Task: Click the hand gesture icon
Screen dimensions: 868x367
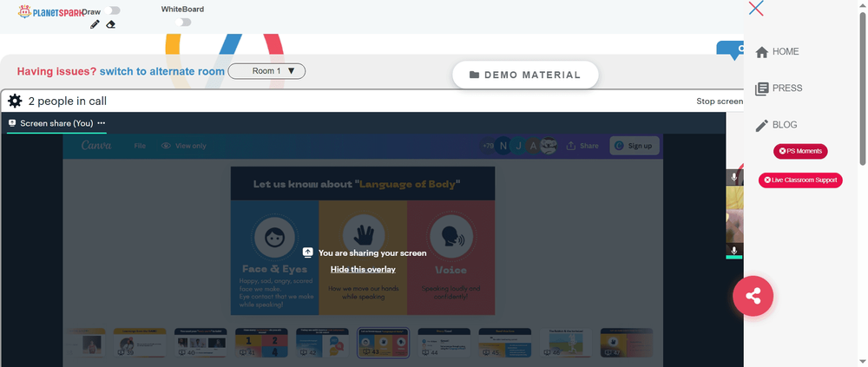Action: point(364,236)
